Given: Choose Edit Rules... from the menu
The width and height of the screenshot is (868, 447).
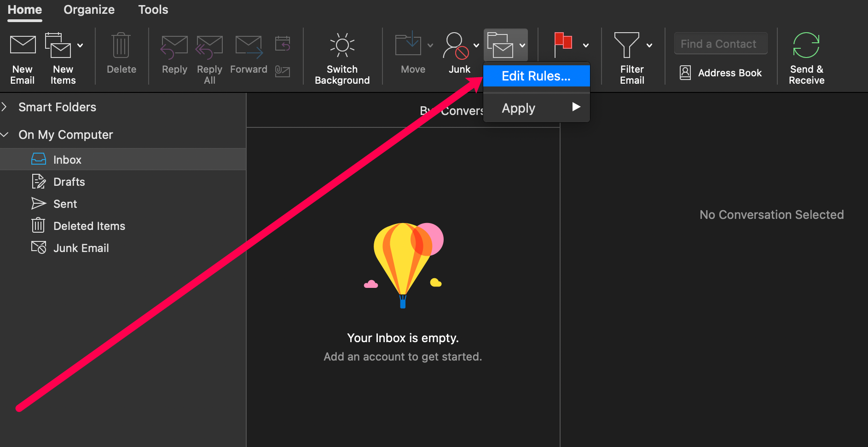Looking at the screenshot, I should pyautogui.click(x=537, y=76).
